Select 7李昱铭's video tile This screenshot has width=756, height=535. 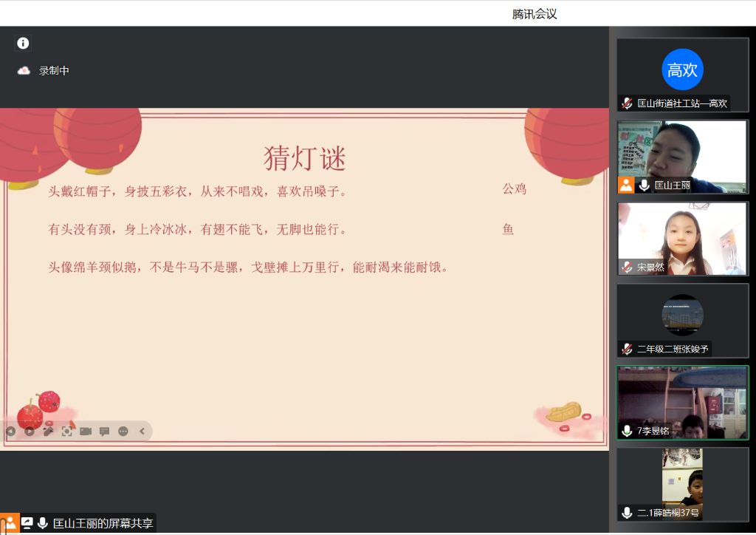coord(682,402)
